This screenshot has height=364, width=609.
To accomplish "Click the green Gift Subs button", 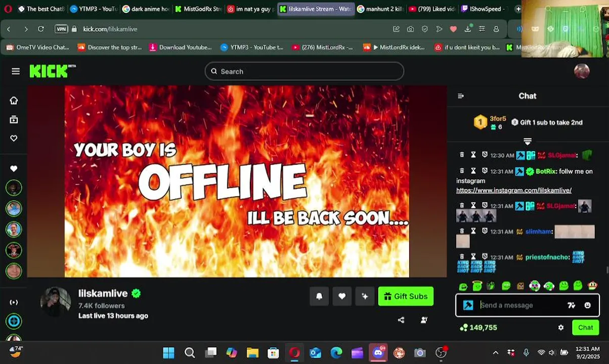I will click(406, 296).
